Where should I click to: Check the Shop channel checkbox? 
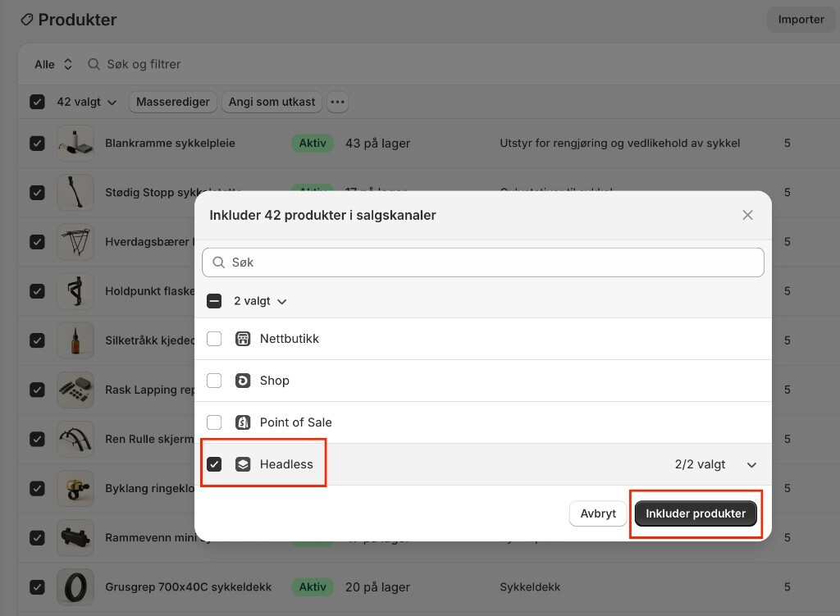(x=214, y=381)
